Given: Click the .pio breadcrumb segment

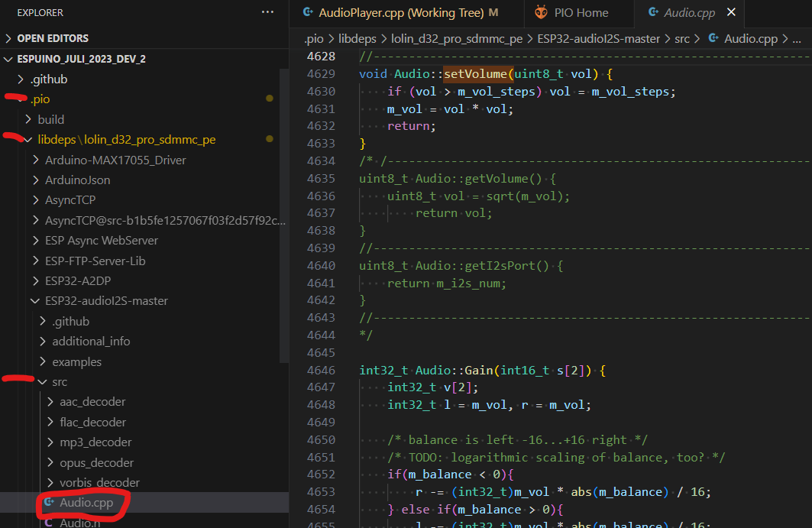Looking at the screenshot, I should point(314,38).
